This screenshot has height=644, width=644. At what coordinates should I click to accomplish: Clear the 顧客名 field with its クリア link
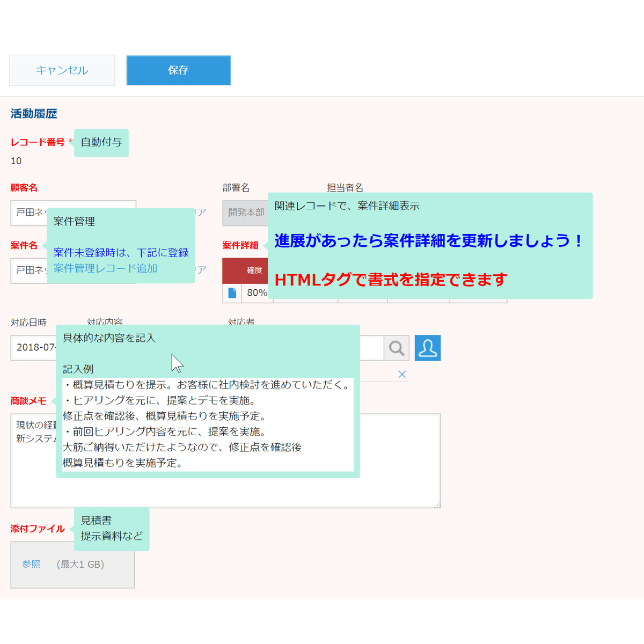200,211
